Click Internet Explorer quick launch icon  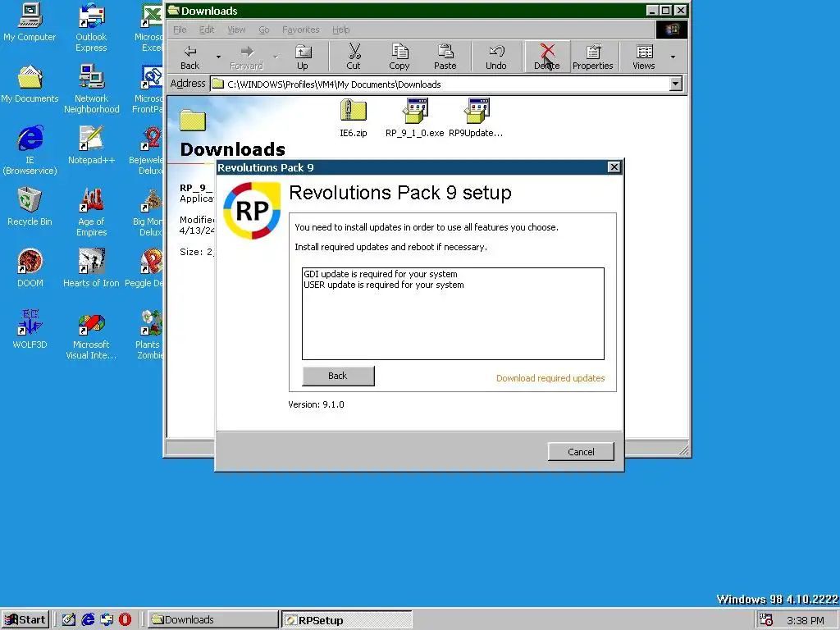(88, 620)
